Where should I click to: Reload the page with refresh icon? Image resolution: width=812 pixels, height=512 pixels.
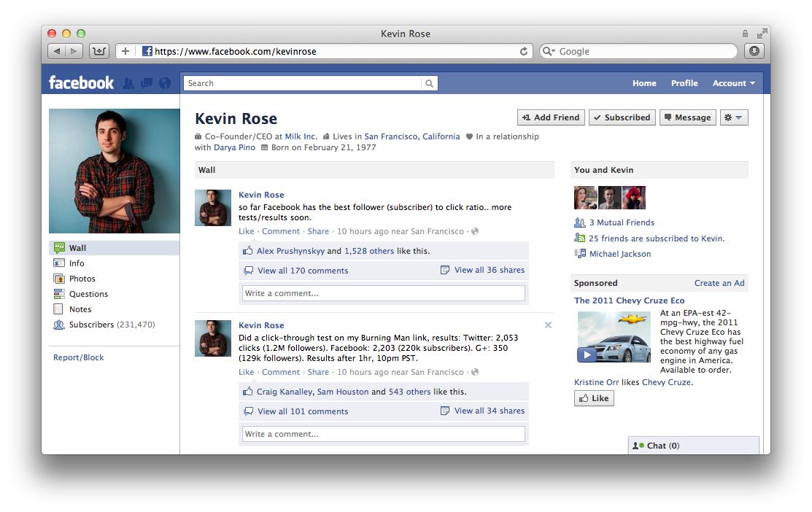pos(524,51)
